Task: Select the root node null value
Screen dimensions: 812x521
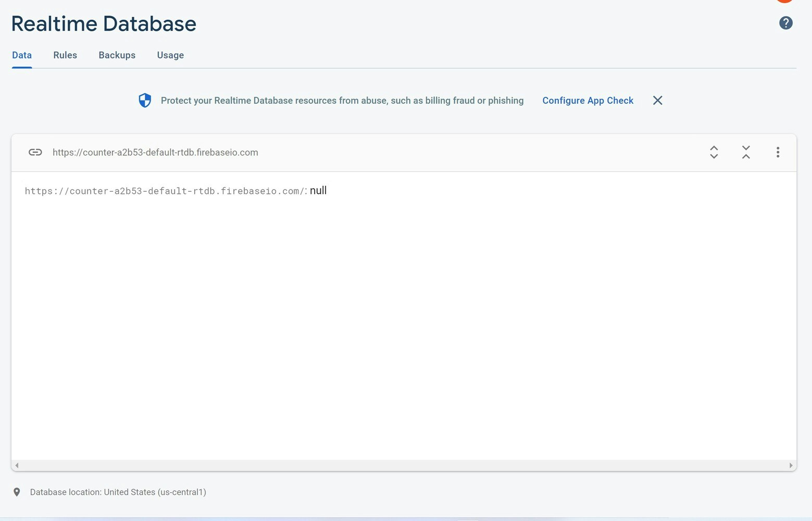Action: 318,191
